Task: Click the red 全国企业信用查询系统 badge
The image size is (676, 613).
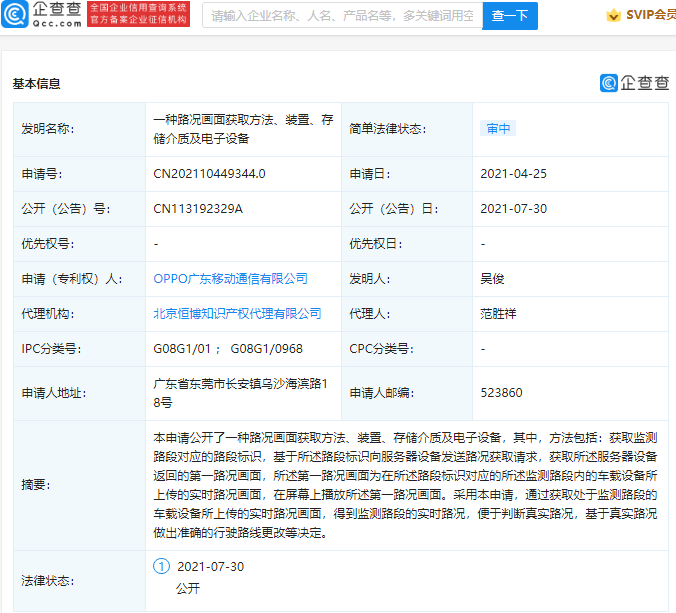Action: (139, 14)
